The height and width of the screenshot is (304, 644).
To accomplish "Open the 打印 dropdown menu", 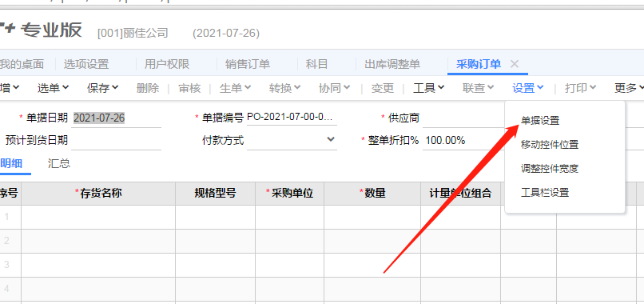I will coord(580,88).
